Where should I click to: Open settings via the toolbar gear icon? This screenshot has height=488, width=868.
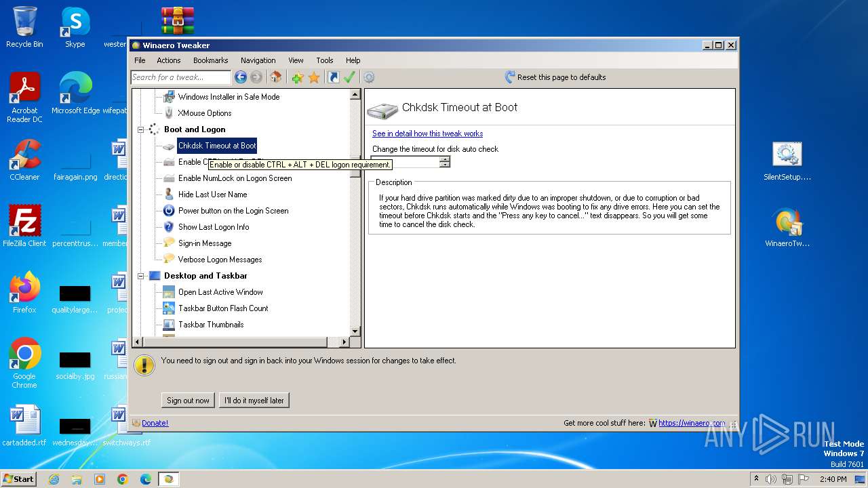click(x=369, y=77)
